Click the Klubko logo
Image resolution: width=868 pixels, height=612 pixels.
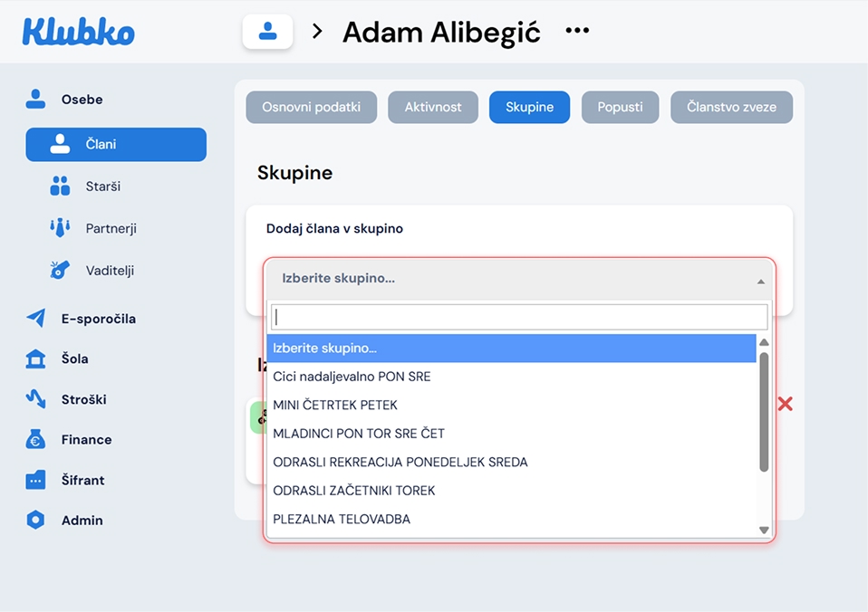click(79, 32)
